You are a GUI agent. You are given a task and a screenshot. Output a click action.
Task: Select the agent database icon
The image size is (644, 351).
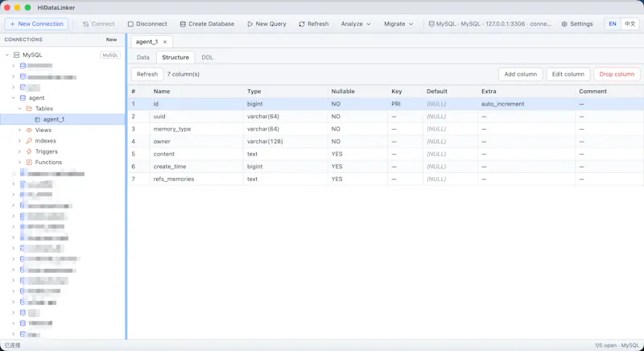pos(23,97)
